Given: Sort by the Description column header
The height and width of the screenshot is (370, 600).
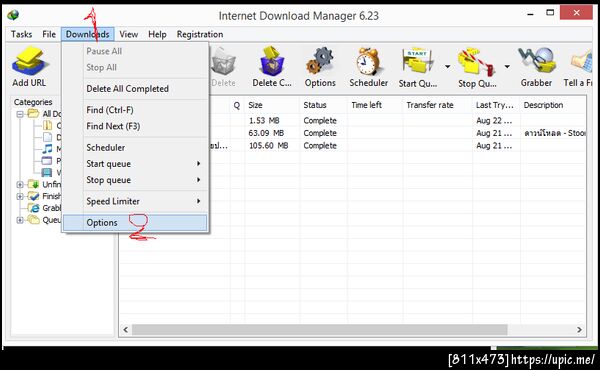Looking at the screenshot, I should (553, 105).
